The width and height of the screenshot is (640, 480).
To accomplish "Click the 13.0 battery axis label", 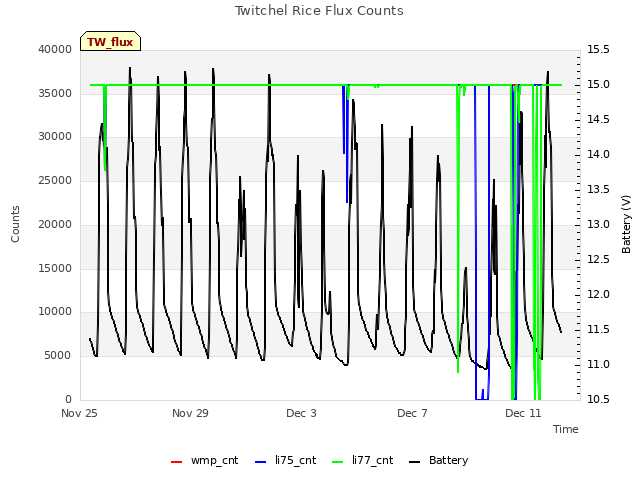I will (598, 224).
